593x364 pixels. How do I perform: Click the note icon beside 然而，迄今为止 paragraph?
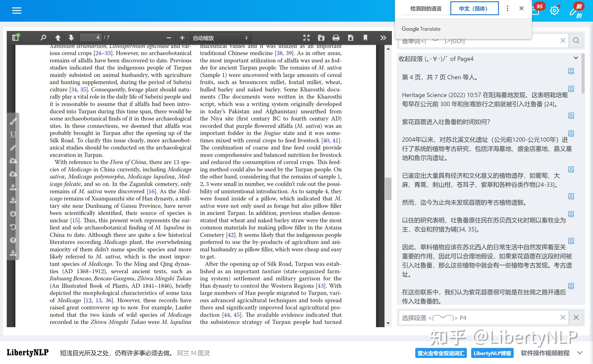pos(571,197)
